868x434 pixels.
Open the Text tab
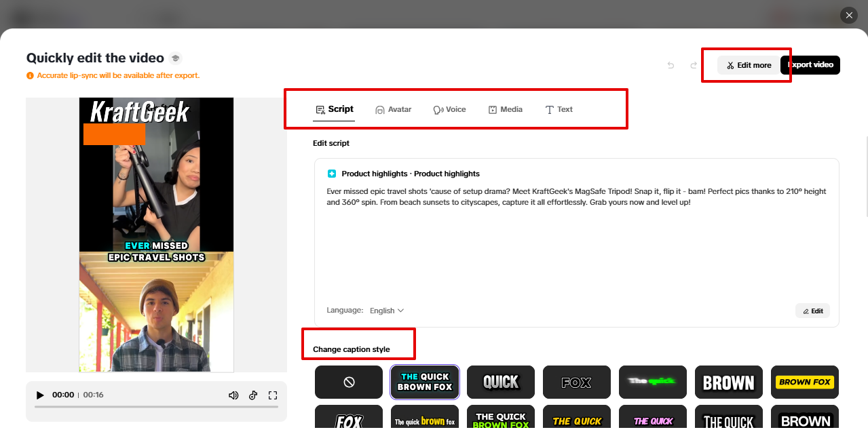click(559, 109)
